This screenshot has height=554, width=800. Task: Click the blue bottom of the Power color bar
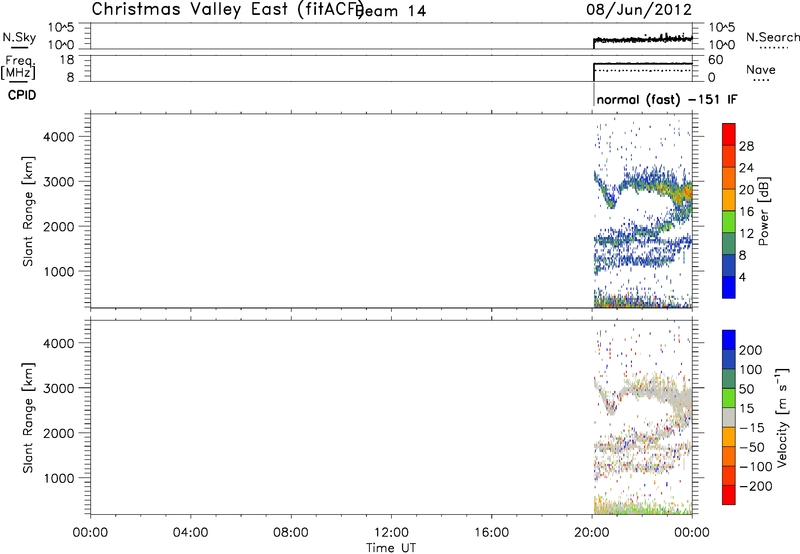[x=729, y=287]
